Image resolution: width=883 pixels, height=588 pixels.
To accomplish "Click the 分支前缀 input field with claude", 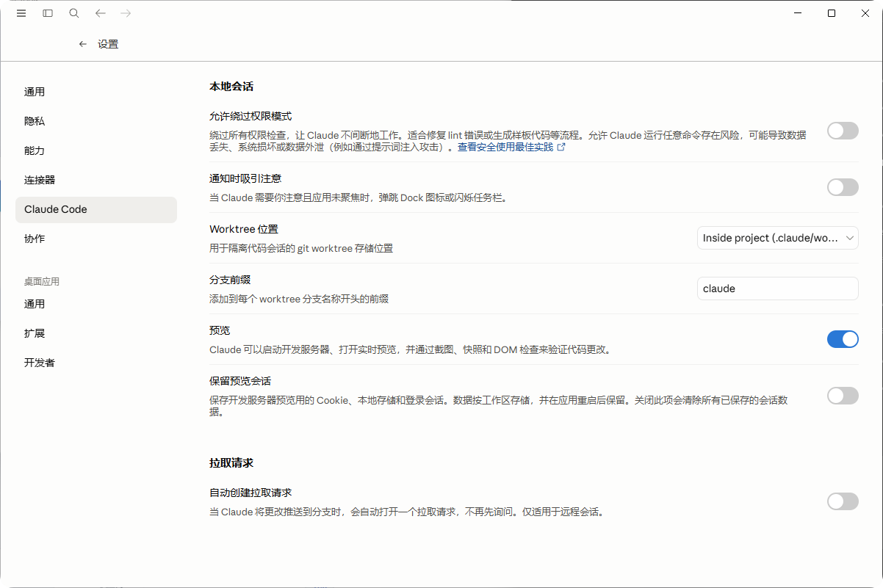I will click(777, 288).
